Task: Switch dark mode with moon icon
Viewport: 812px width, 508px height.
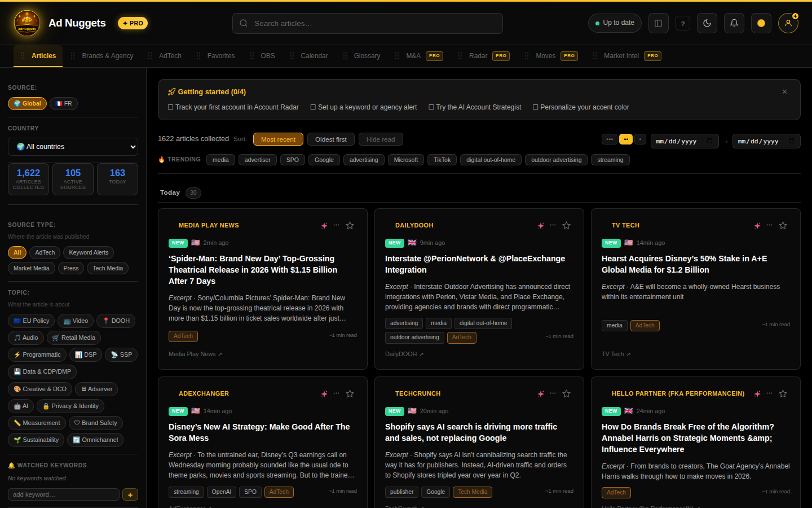Action: [x=707, y=23]
